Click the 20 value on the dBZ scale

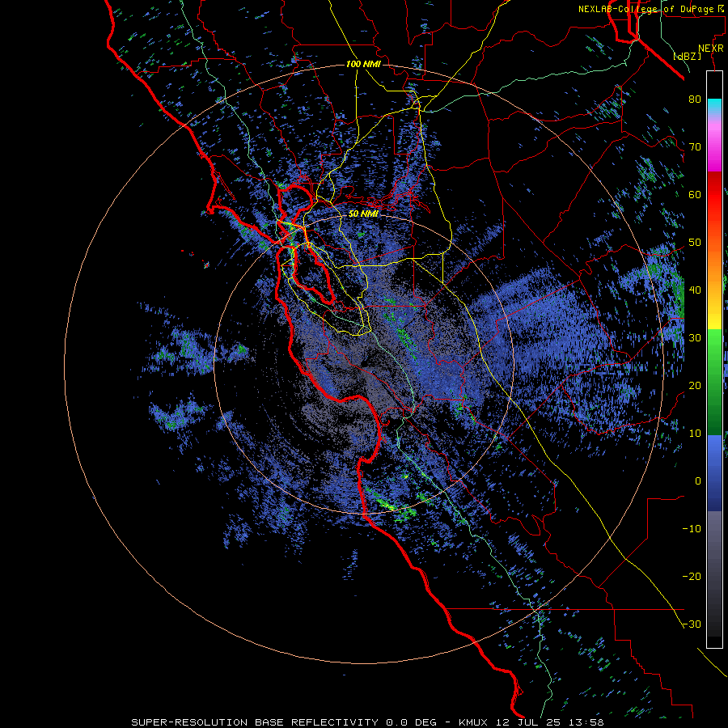695,385
